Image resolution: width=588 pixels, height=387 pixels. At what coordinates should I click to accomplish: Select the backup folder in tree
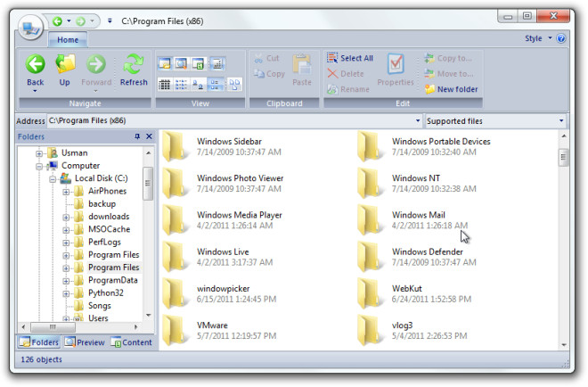(102, 204)
